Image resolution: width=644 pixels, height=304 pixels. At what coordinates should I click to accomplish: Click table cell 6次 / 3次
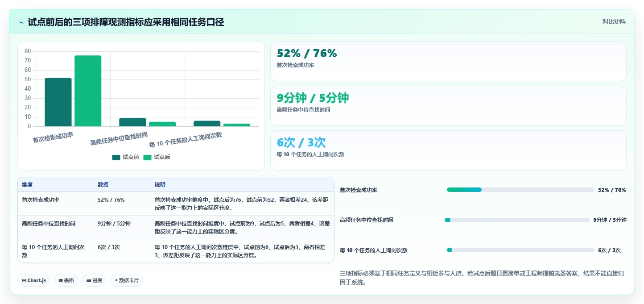[109, 247]
